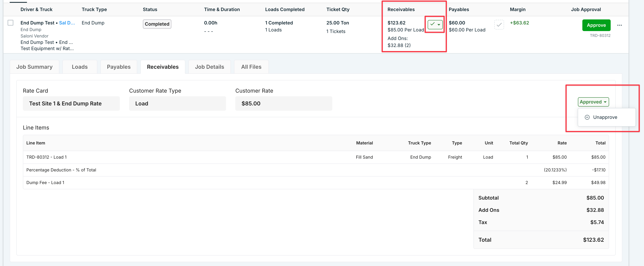Viewport: 644px width, 266px height.
Task: Click the Subtotal $85.00 summary line
Action: tap(541, 198)
